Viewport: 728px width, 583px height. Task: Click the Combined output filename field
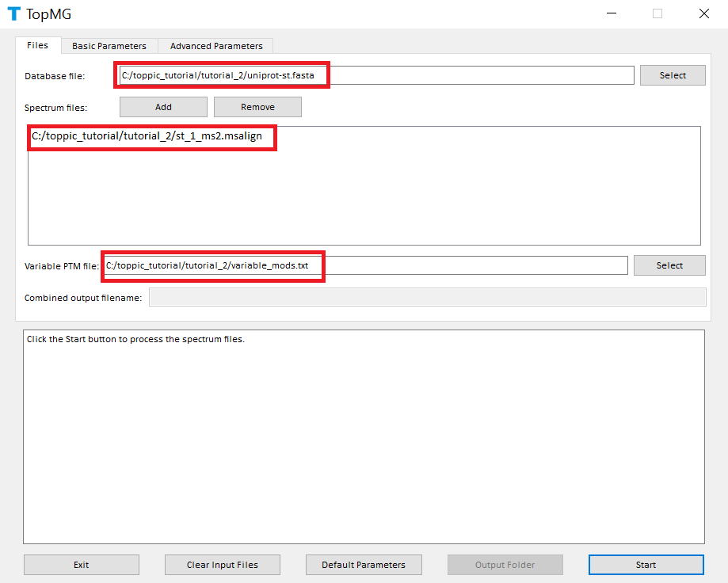pos(427,297)
